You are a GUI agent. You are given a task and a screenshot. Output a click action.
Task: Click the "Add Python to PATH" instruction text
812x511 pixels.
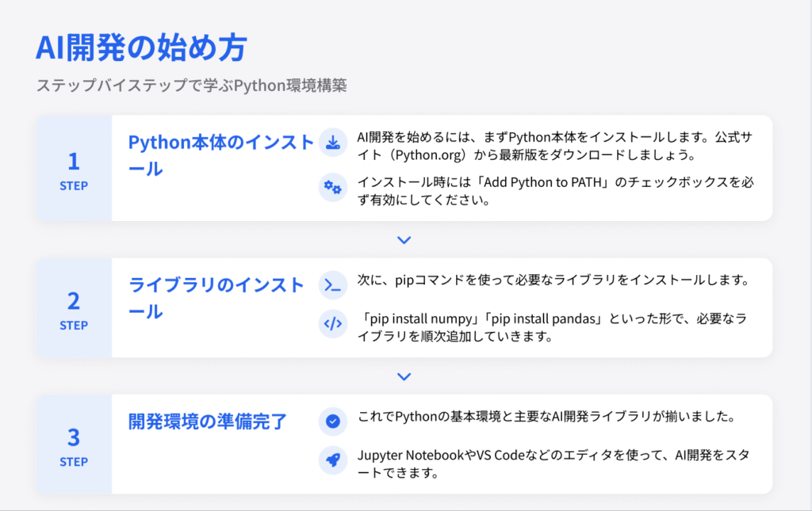(x=554, y=191)
